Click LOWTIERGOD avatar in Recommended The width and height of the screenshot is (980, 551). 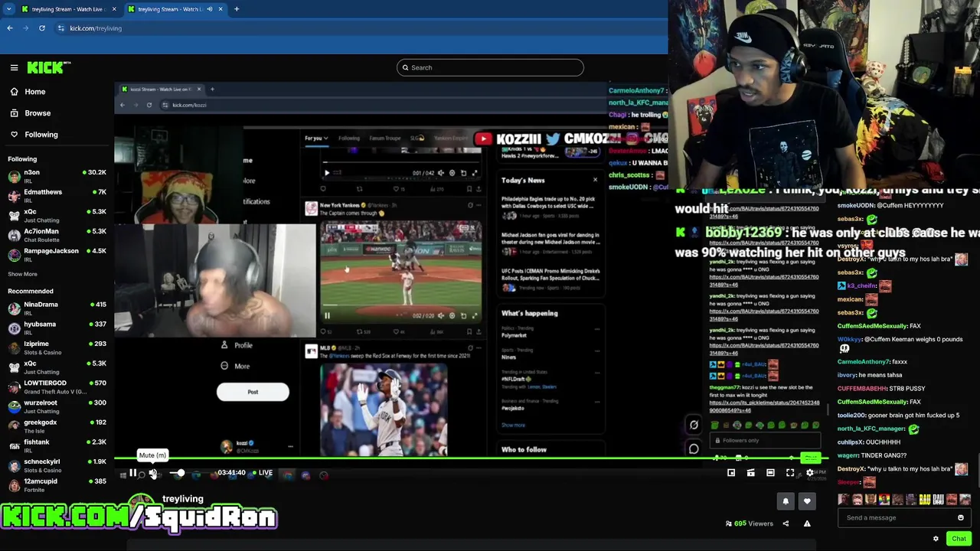(14, 387)
